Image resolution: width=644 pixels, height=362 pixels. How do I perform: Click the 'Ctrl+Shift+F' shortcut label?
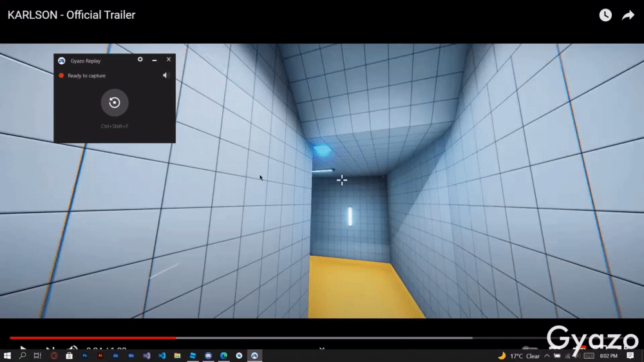(x=115, y=126)
